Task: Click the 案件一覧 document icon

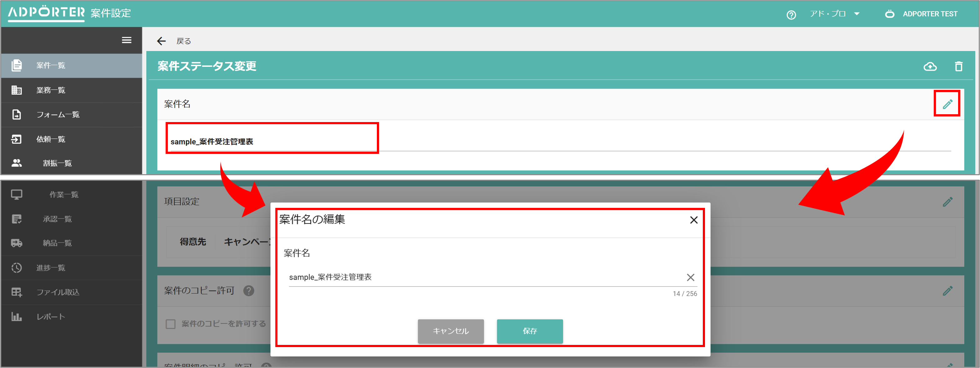Action: (17, 65)
